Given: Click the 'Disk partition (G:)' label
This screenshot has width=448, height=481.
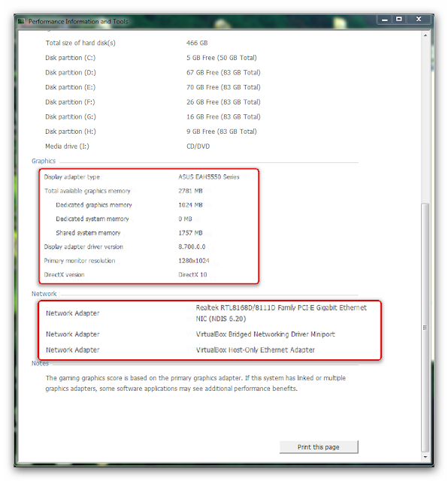Looking at the screenshot, I should pos(71,116).
